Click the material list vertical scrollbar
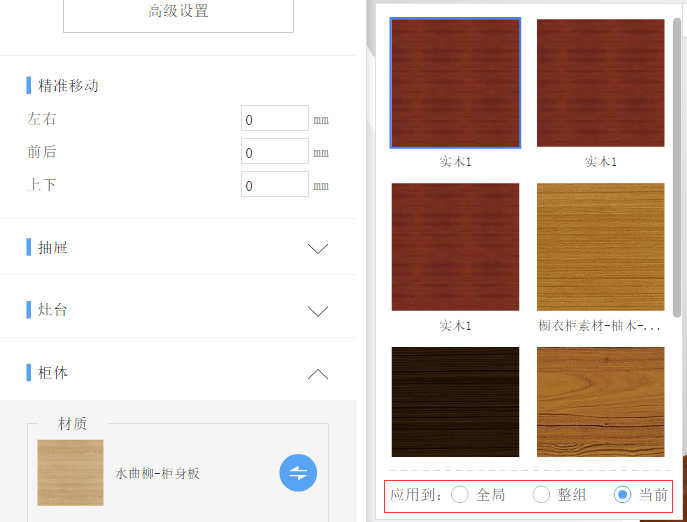The height and width of the screenshot is (522, 687). tap(677, 167)
